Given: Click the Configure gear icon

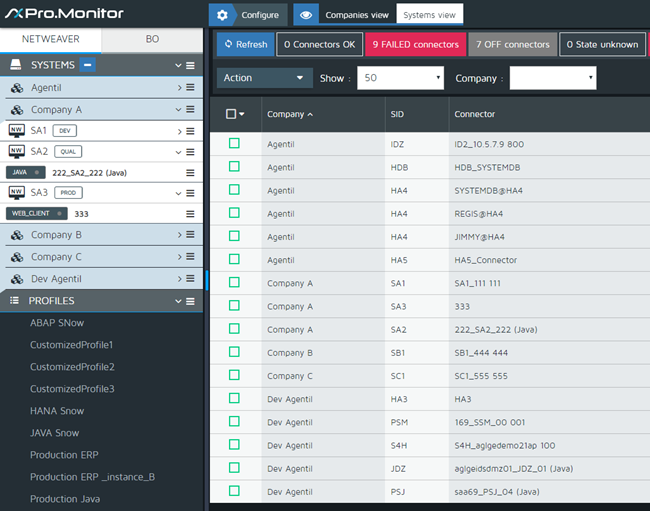Looking at the screenshot, I should click(x=222, y=15).
